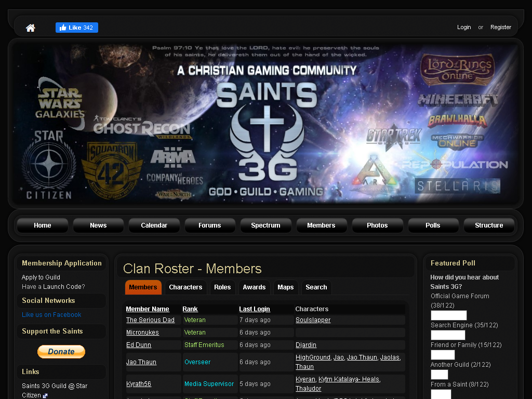Open the Structure navigation button
The height and width of the screenshot is (399, 532).
[x=489, y=225]
